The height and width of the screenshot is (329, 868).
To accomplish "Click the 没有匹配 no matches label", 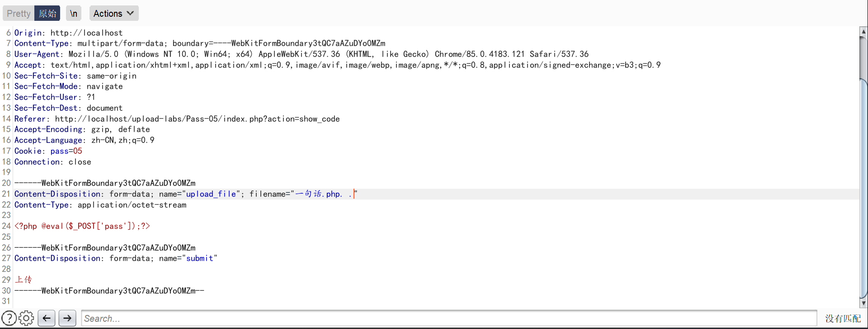I will point(843,319).
